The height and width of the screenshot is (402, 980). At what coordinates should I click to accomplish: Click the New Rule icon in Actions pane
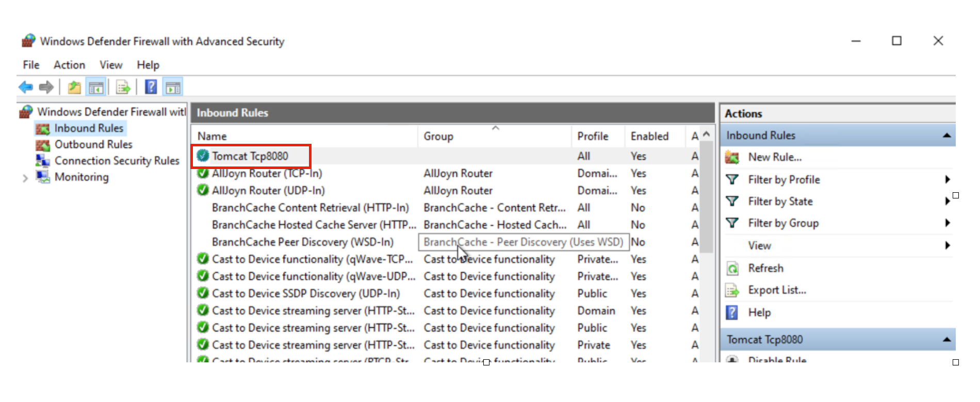pos(732,157)
